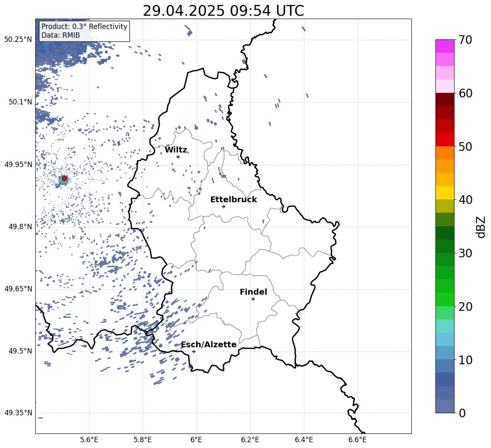Click the 6°E longitude label
The width and height of the screenshot is (491, 448).
pyautogui.click(x=196, y=440)
